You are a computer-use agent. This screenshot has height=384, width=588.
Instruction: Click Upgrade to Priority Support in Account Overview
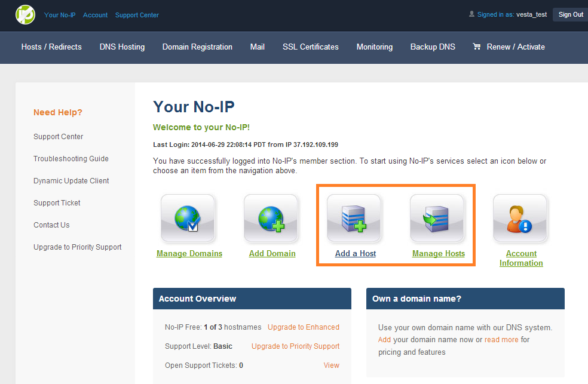point(296,346)
